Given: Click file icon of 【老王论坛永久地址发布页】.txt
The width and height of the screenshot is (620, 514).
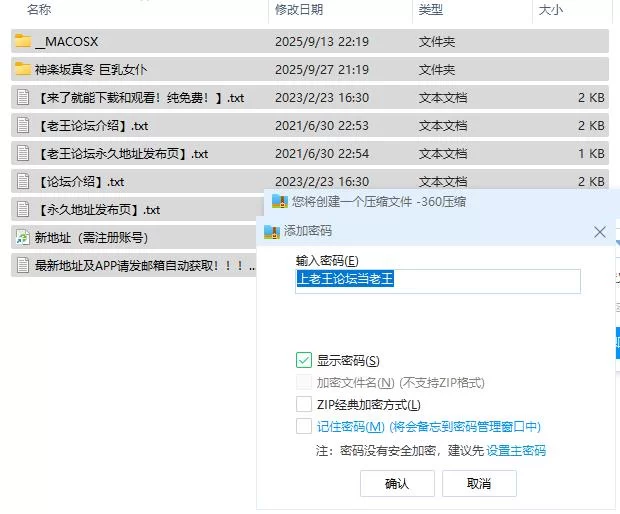Looking at the screenshot, I should click(x=23, y=153).
